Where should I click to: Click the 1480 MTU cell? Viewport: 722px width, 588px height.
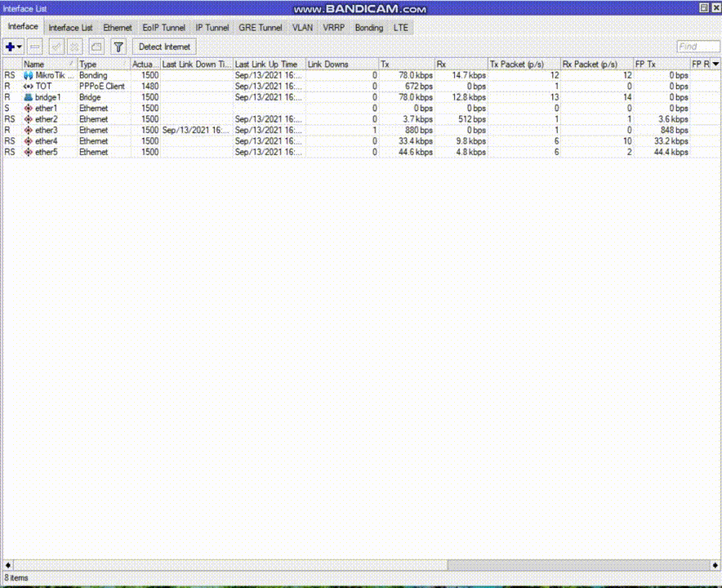(150, 86)
